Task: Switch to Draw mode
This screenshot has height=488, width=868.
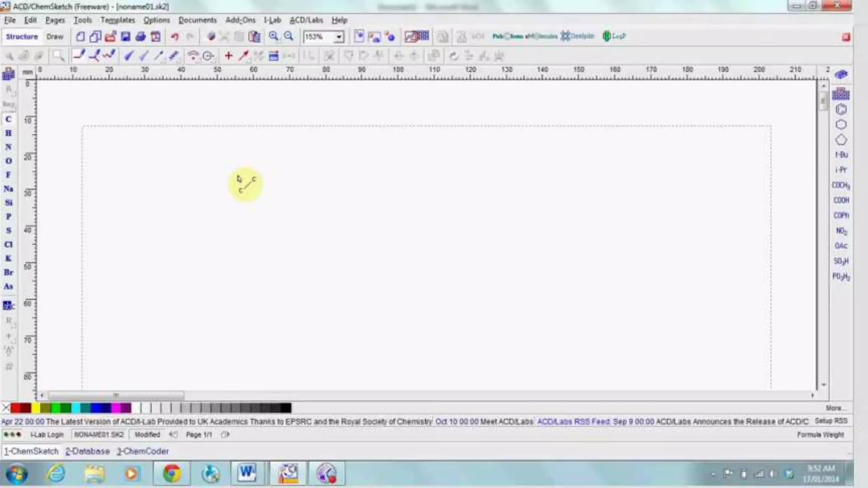Action: pos(55,37)
